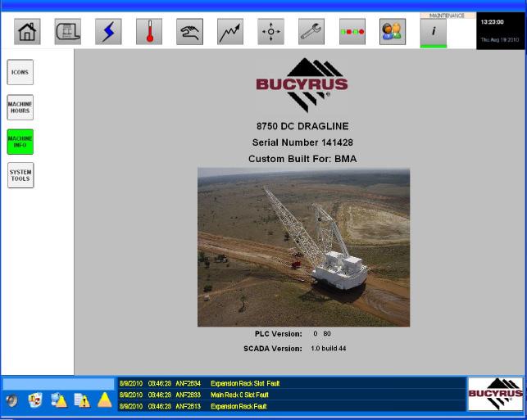527x420 pixels.
Task: Click the Serial Number 141428 text
Action: [302, 142]
